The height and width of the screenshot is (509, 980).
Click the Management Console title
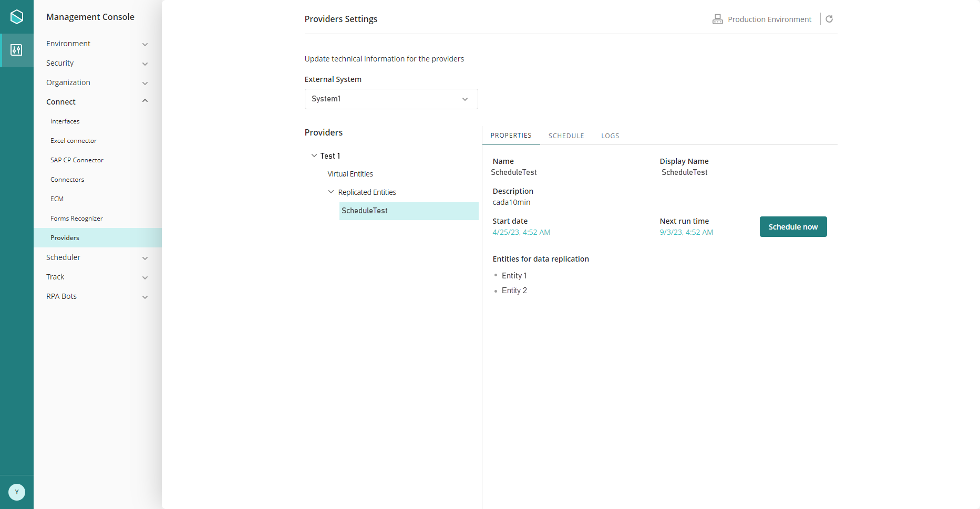click(x=90, y=17)
